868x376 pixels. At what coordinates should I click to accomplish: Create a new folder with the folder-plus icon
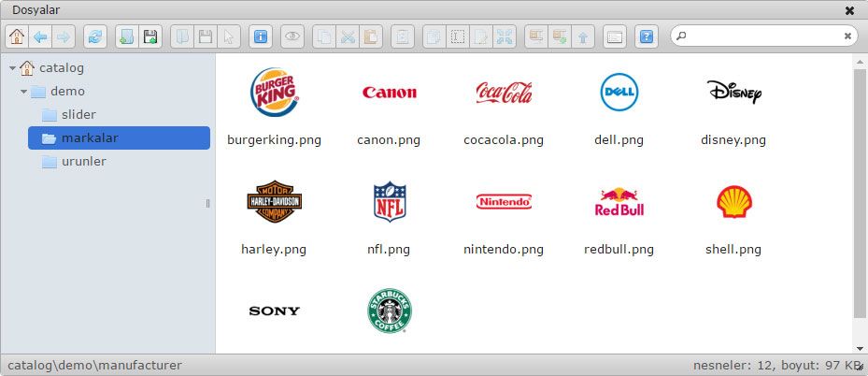coord(127,37)
